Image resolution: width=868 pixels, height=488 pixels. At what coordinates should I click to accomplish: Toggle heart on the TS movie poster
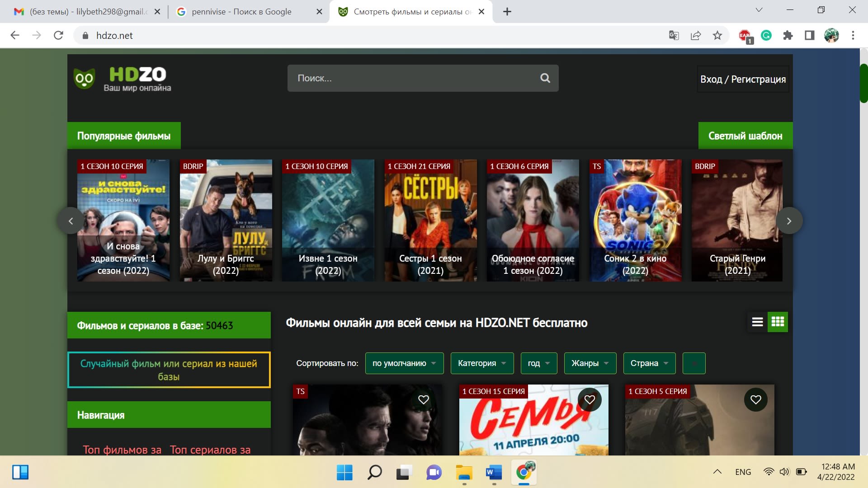[x=424, y=399]
